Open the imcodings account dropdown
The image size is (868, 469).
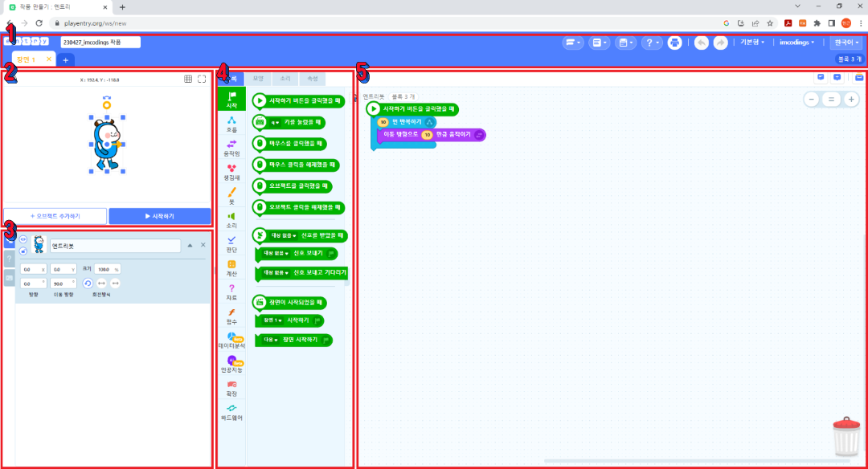(x=796, y=42)
